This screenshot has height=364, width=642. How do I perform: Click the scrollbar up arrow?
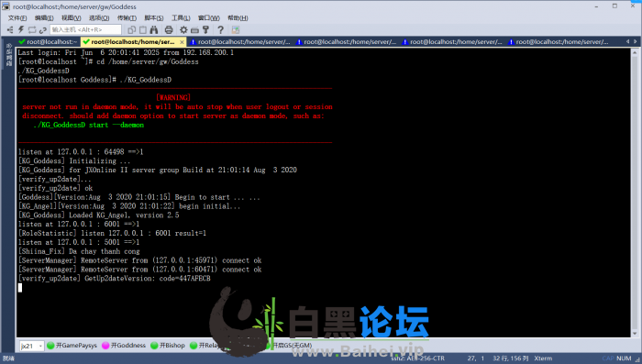(635, 52)
